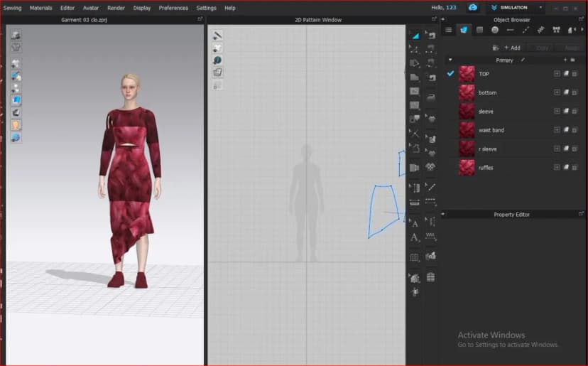This screenshot has height=366, width=588.
Task: Show more Object Browser tabs with right arrow
Action: (582, 30)
